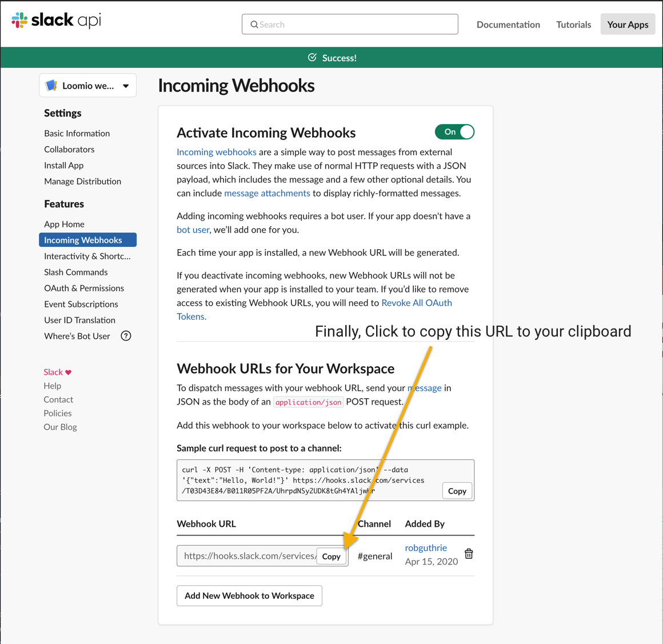Focus the Search input field
The height and width of the screenshot is (644, 663).
coord(350,24)
